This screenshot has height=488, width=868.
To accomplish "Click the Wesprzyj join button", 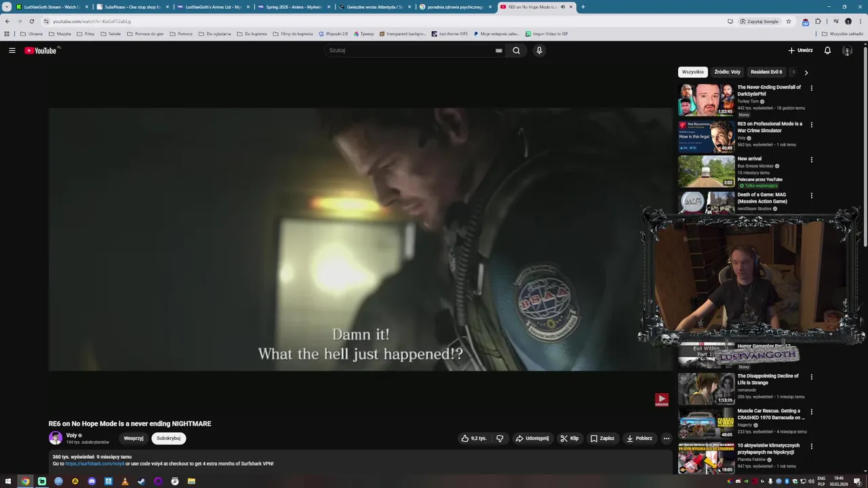I will tap(134, 439).
